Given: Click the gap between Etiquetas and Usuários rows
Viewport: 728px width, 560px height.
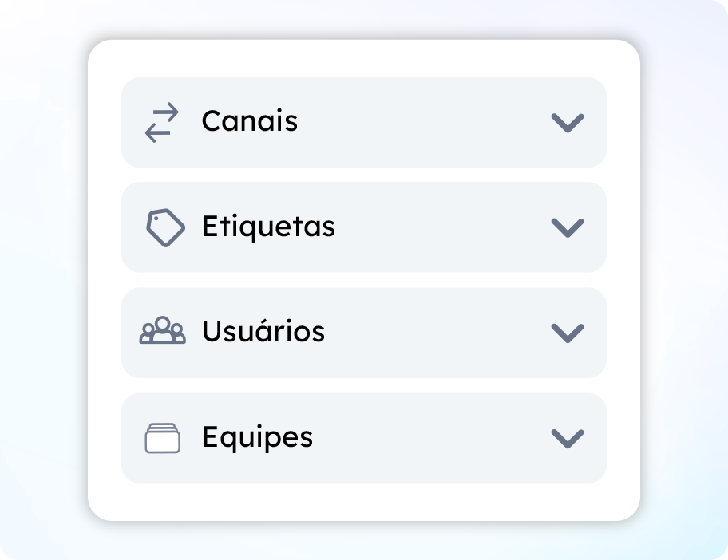Looking at the screenshot, I should click(363, 280).
